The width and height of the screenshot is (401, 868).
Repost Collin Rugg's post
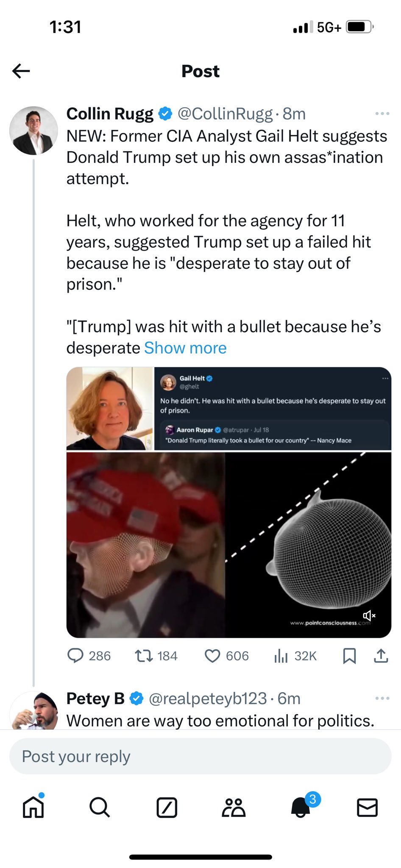[144, 656]
